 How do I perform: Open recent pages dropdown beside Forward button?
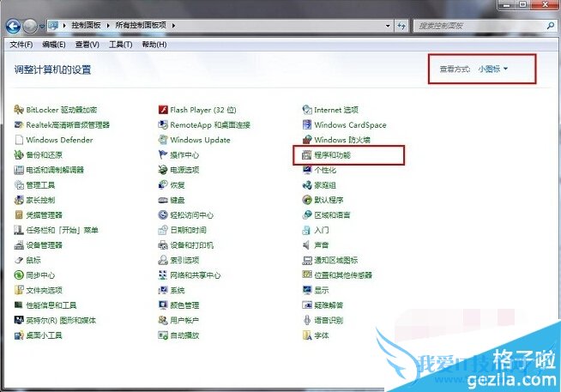point(42,26)
